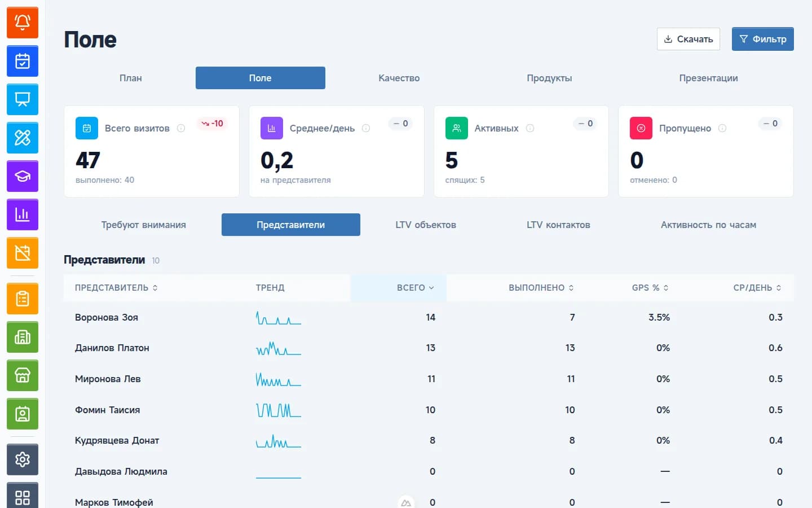The image size is (812, 508).
Task: Click the info icon beside Всего визитов
Action: click(181, 128)
